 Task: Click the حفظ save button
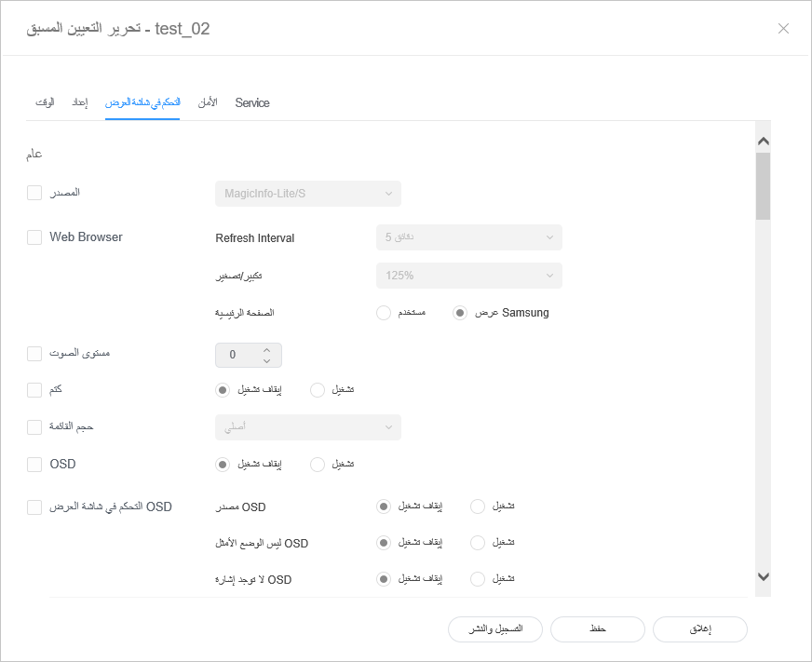point(598,629)
